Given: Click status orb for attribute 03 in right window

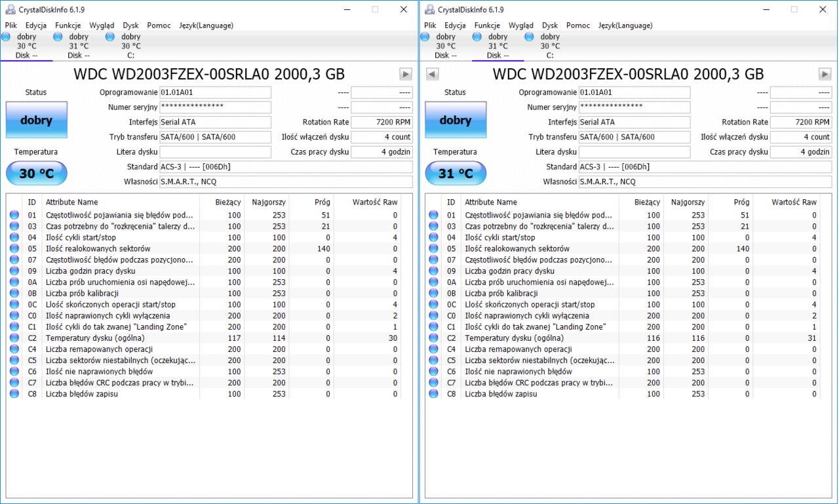Looking at the screenshot, I should [x=433, y=226].
